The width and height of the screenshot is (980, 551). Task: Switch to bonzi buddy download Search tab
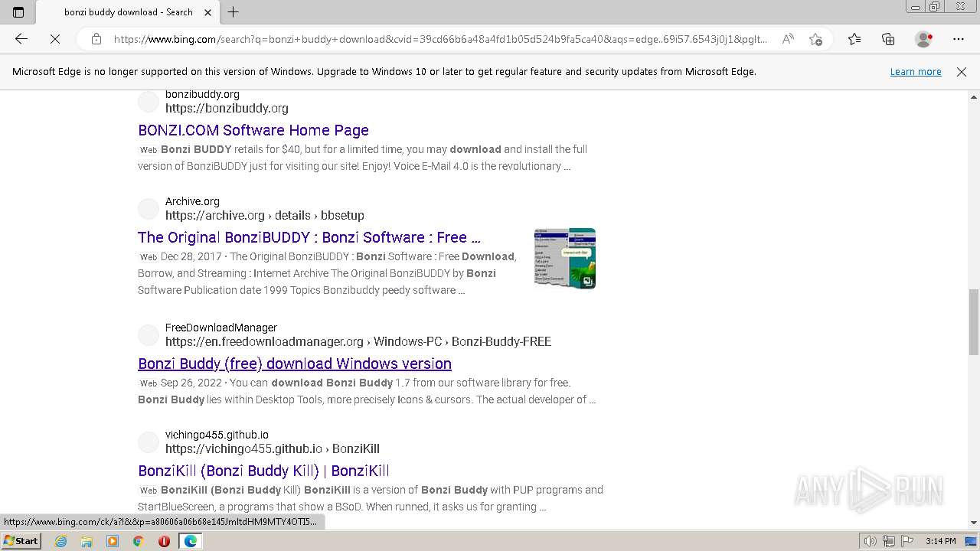tap(128, 12)
